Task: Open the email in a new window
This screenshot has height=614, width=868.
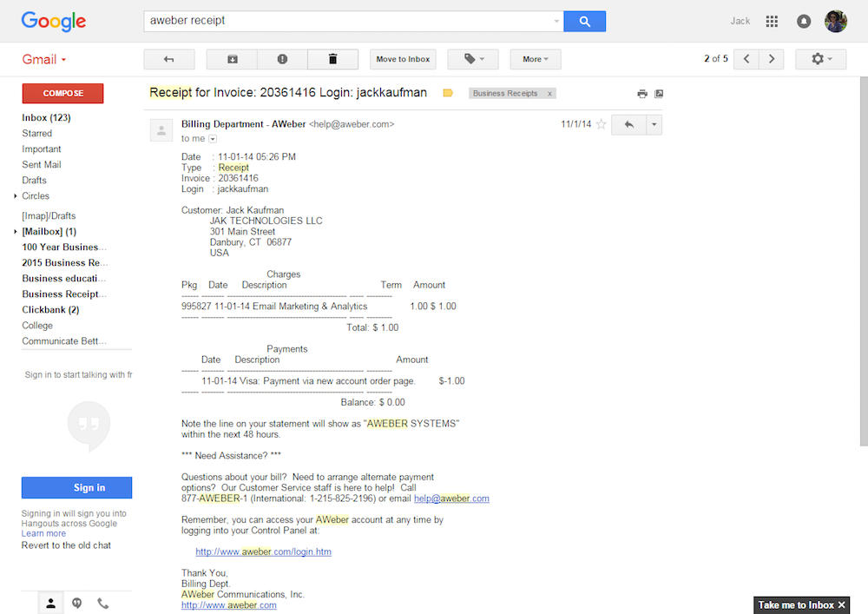Action: click(x=659, y=94)
